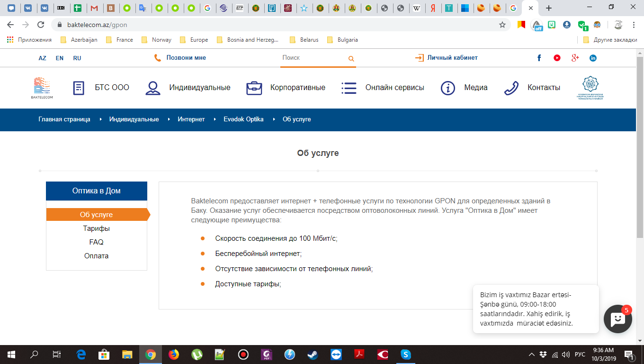This screenshot has width=644, height=364.
Task: Switch the site language to AZ
Action: tap(43, 58)
